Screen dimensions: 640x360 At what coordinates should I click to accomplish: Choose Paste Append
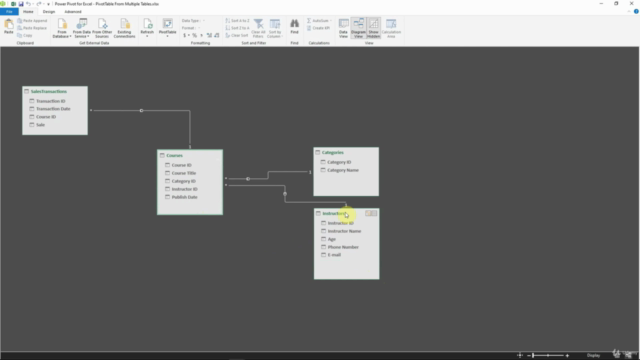coord(32,21)
